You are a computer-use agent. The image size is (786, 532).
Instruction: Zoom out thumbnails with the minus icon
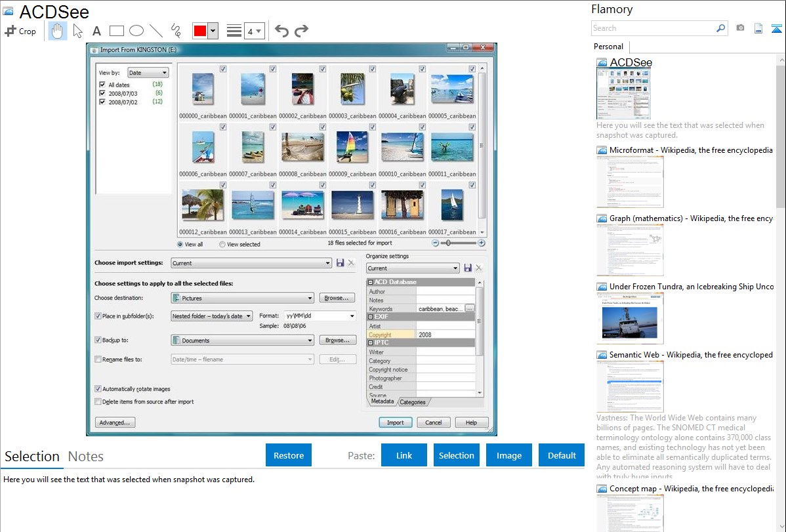click(x=435, y=243)
